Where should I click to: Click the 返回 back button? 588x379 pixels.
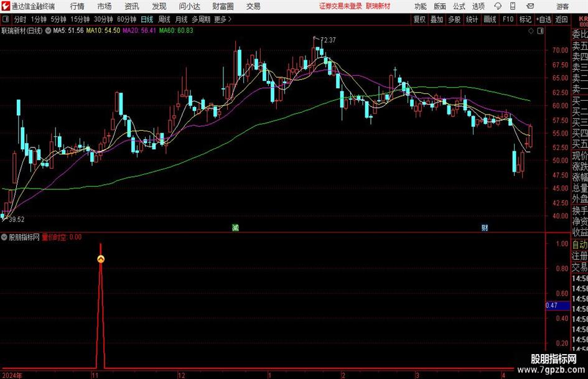(x=561, y=19)
